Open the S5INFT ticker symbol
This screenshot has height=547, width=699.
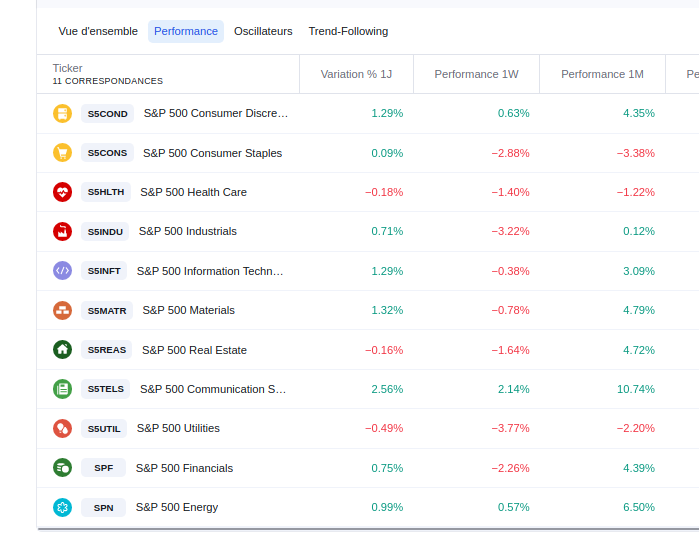point(105,271)
